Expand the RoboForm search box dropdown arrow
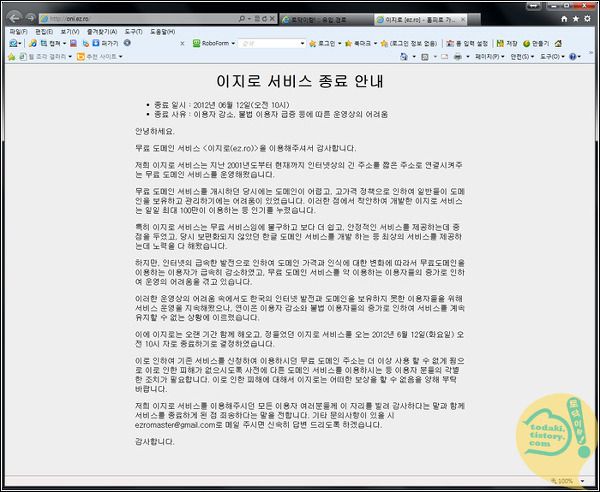This screenshot has width=600, height=492. [302, 44]
